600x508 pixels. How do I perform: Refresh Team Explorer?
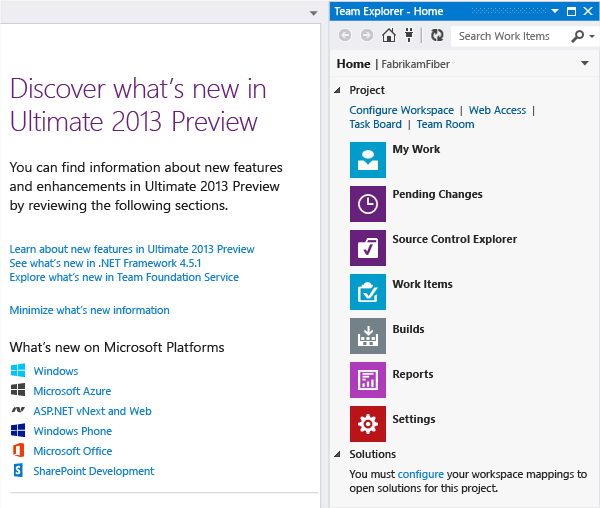[x=437, y=36]
